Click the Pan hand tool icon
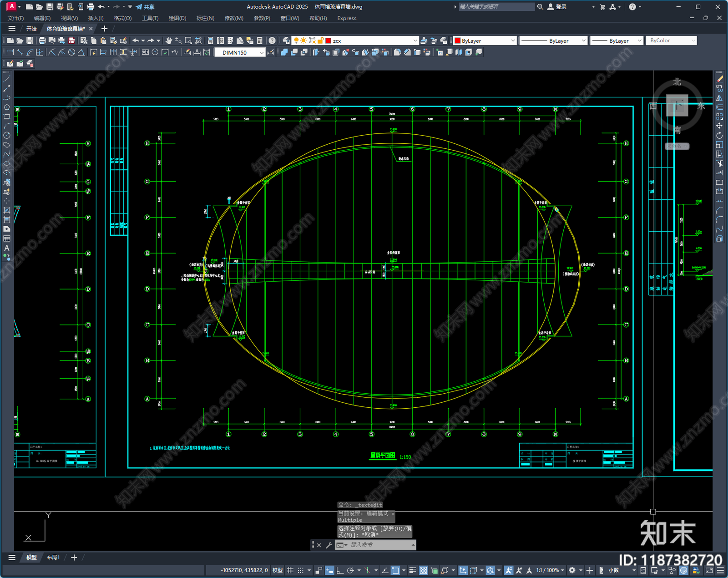Viewport: 728px width, 578px height. [x=169, y=41]
